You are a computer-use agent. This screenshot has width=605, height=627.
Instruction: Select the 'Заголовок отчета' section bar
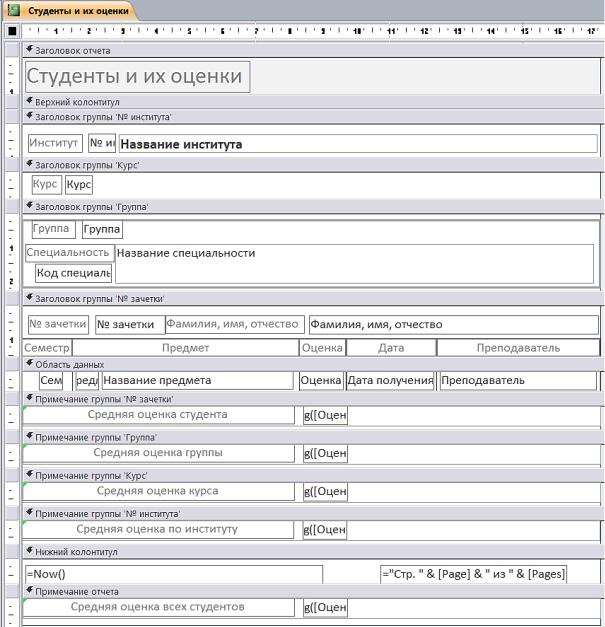tap(313, 50)
